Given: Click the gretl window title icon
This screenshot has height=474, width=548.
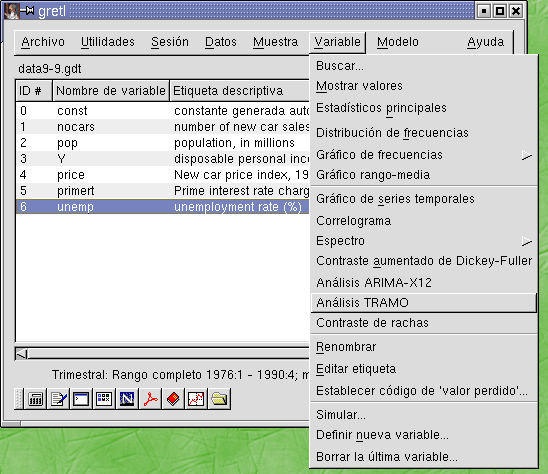Looking at the screenshot, I should [x=11, y=10].
